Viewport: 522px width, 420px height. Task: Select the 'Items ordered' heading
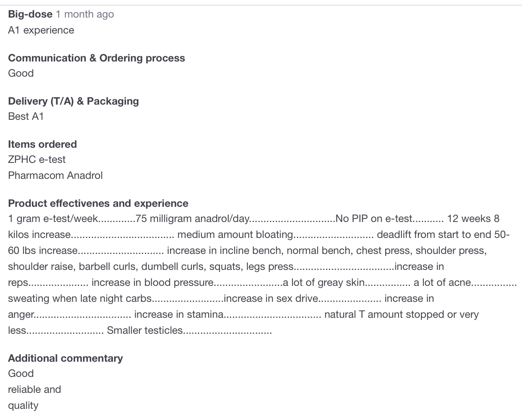point(42,145)
